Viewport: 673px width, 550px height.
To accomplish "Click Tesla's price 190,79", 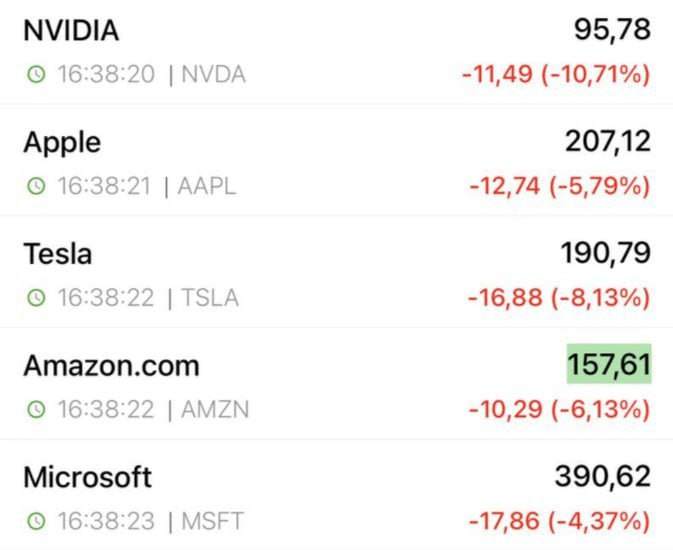I will point(607,254).
